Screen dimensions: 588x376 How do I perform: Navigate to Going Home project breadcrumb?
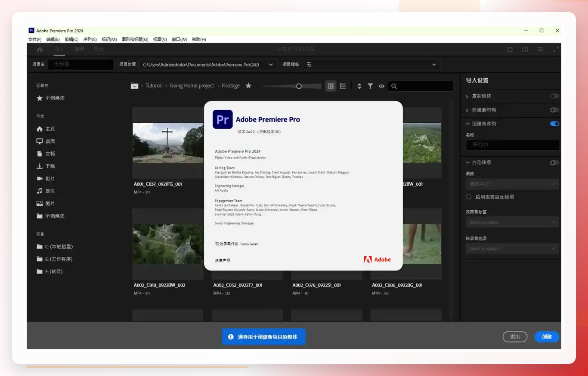click(192, 86)
